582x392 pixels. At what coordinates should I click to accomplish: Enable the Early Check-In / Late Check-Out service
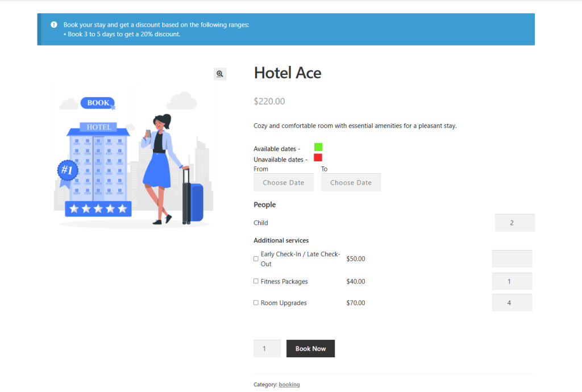(x=256, y=258)
